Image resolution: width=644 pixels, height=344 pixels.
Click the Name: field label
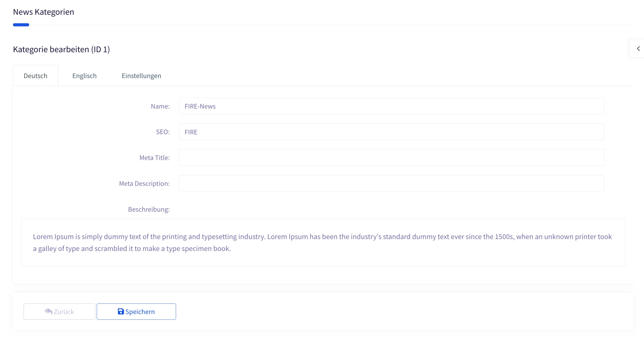(x=160, y=106)
